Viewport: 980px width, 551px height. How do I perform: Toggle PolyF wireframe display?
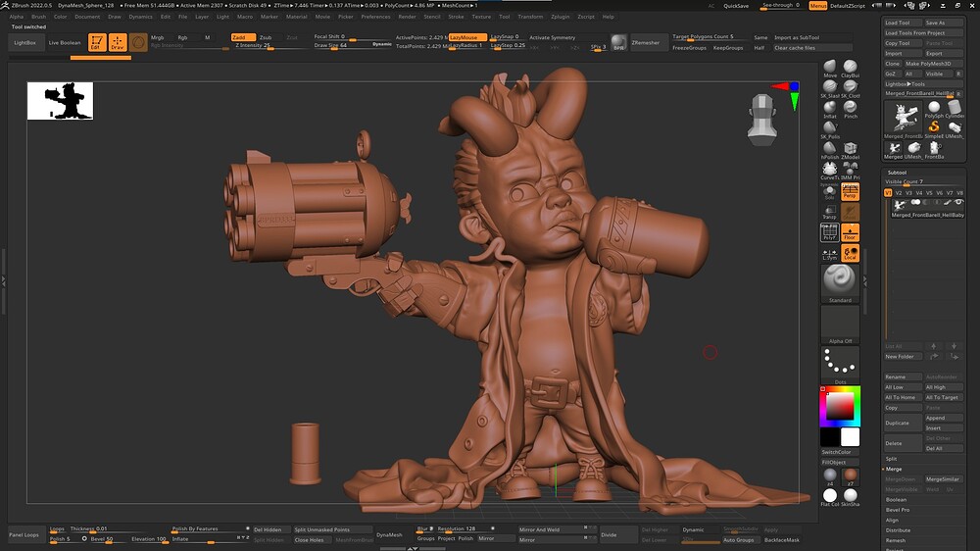(x=829, y=232)
